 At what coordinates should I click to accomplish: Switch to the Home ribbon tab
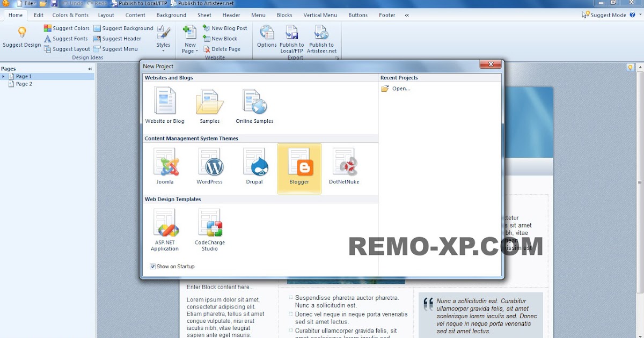point(16,15)
